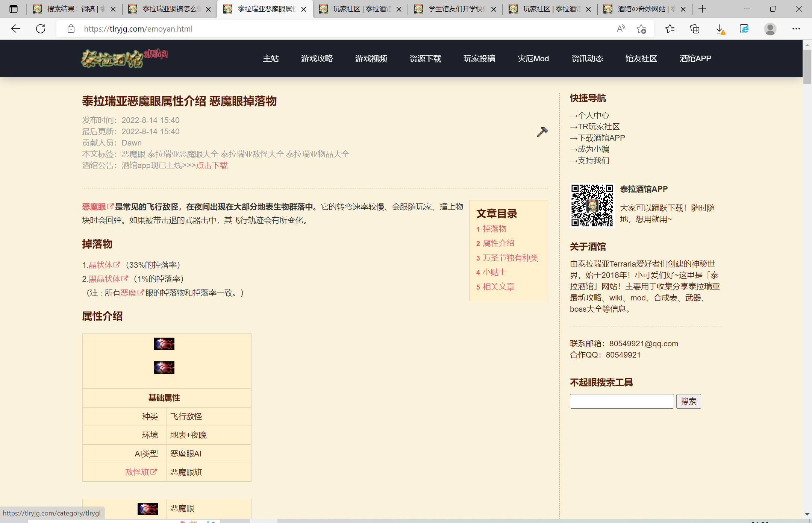Viewport: 812px width, 523px height.
Task: Click the 点击下载 link
Action: (x=212, y=165)
